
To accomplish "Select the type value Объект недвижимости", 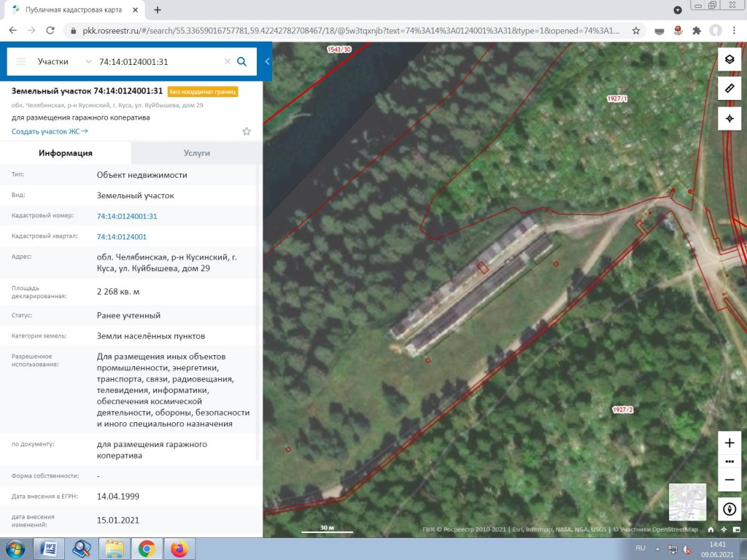I will (x=142, y=175).
